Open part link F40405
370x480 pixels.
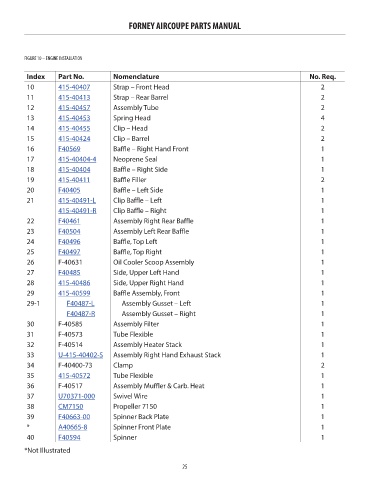point(69,190)
